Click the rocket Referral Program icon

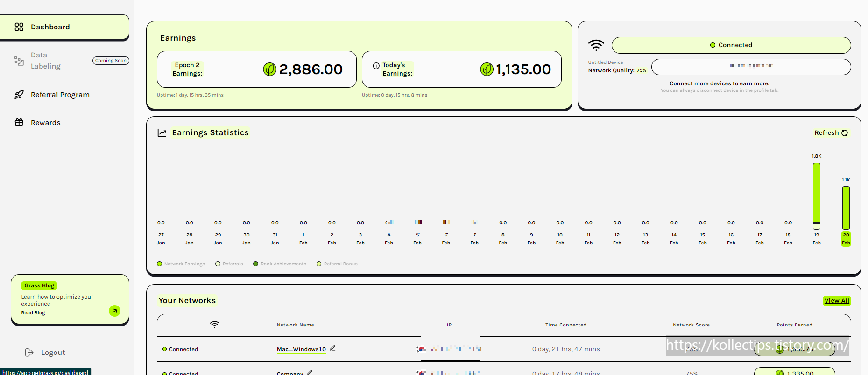point(19,95)
